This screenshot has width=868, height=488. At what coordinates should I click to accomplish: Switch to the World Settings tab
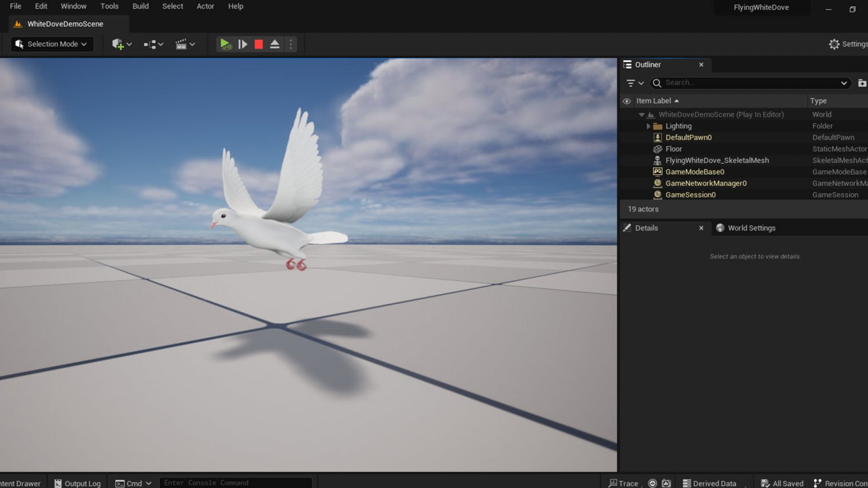point(752,228)
